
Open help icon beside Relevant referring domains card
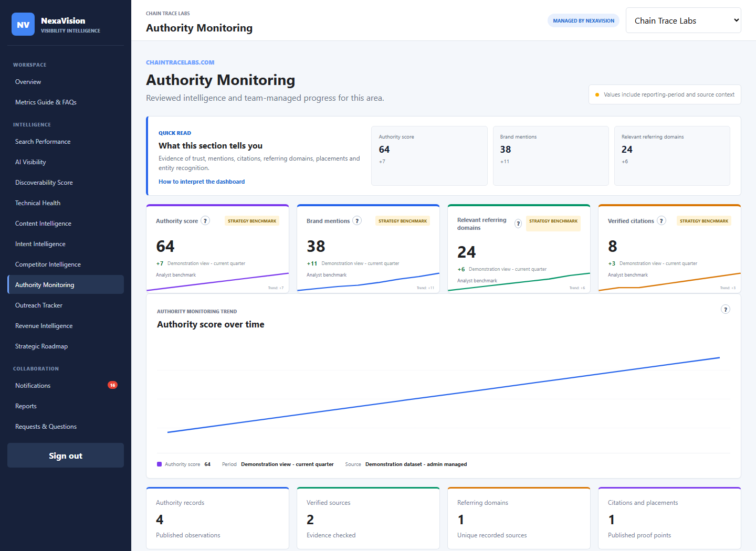pos(518,224)
